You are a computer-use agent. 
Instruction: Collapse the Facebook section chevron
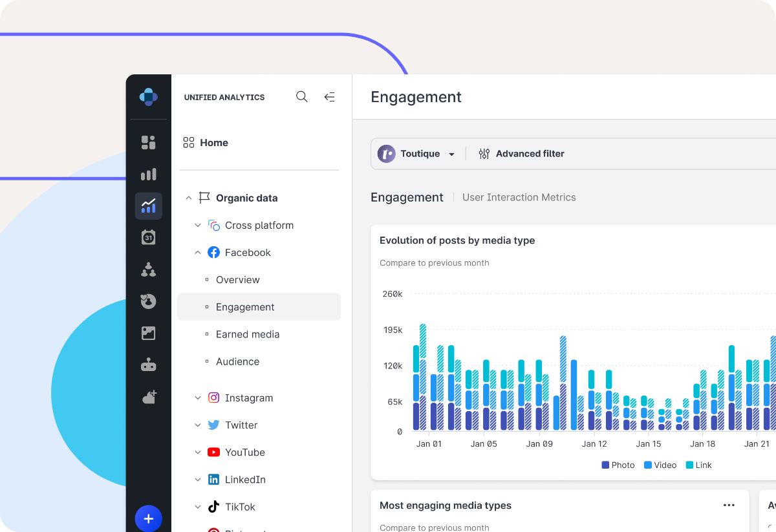pos(198,252)
